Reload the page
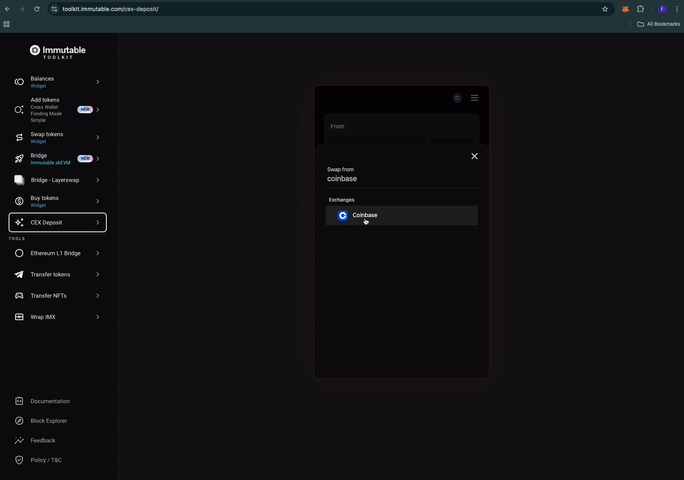684x480 pixels. 37,9
